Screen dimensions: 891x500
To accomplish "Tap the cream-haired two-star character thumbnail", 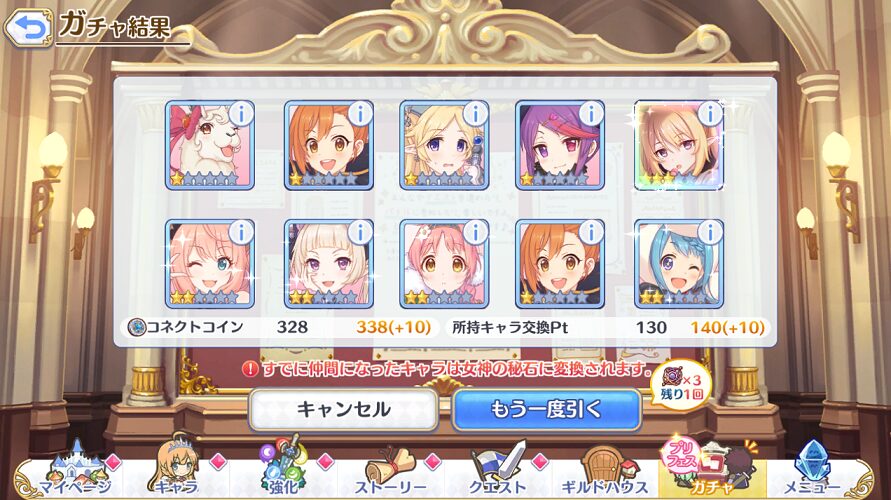I will click(x=328, y=264).
